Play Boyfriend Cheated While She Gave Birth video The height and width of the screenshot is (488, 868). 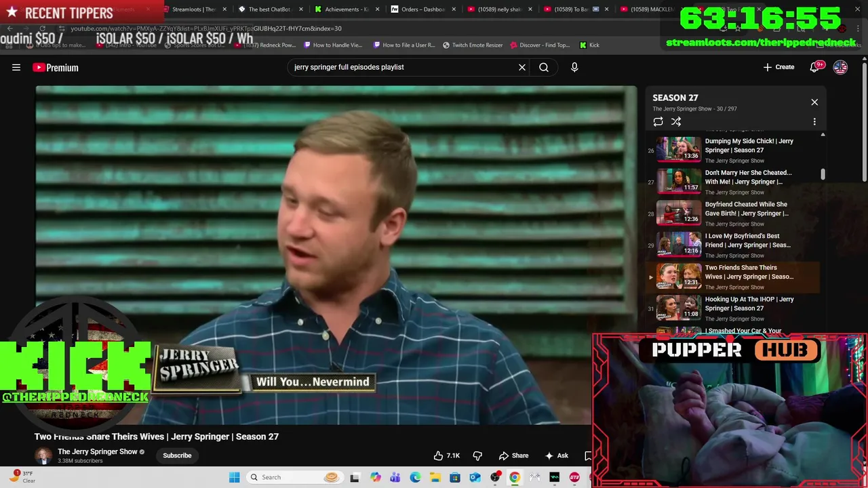(x=732, y=213)
